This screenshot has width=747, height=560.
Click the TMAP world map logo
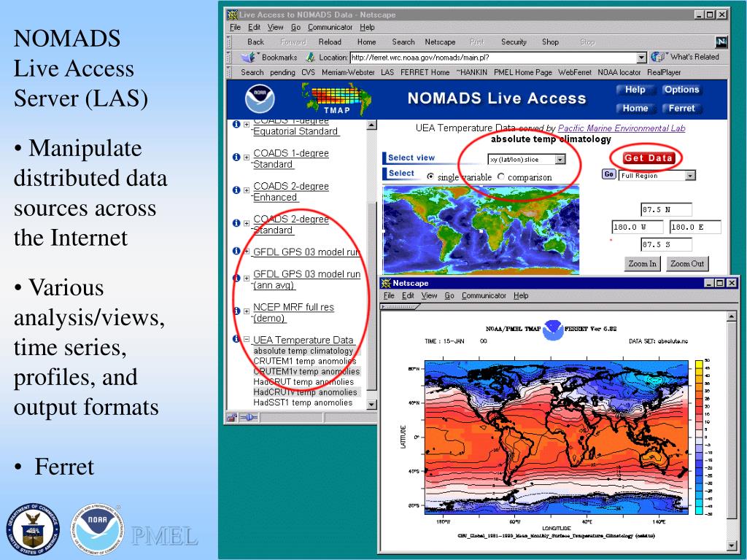pos(337,98)
